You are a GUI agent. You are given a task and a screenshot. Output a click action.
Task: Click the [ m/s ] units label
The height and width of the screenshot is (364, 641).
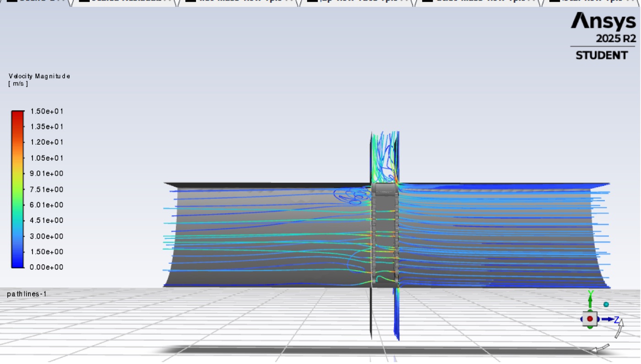18,84
